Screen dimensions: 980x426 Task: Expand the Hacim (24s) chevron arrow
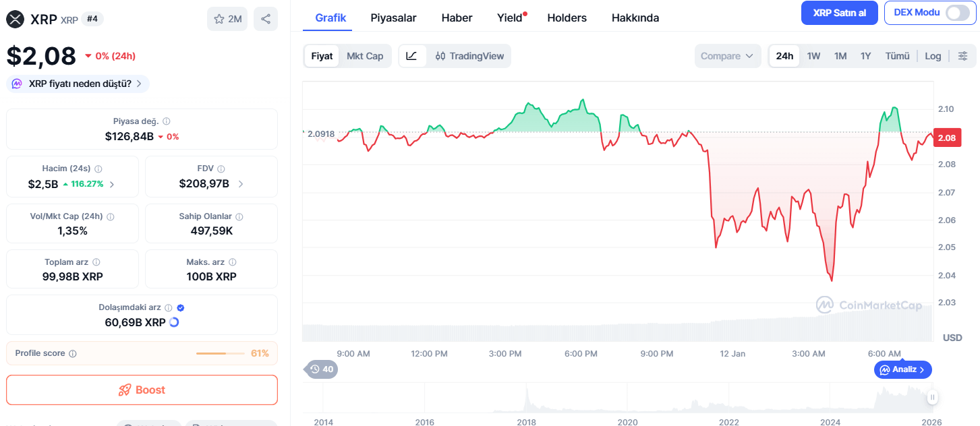coord(112,184)
